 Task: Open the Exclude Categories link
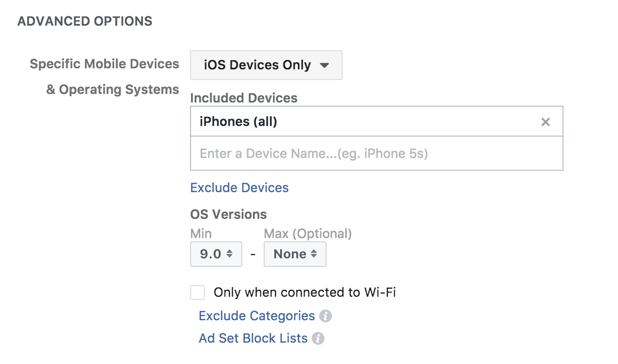pyautogui.click(x=257, y=316)
